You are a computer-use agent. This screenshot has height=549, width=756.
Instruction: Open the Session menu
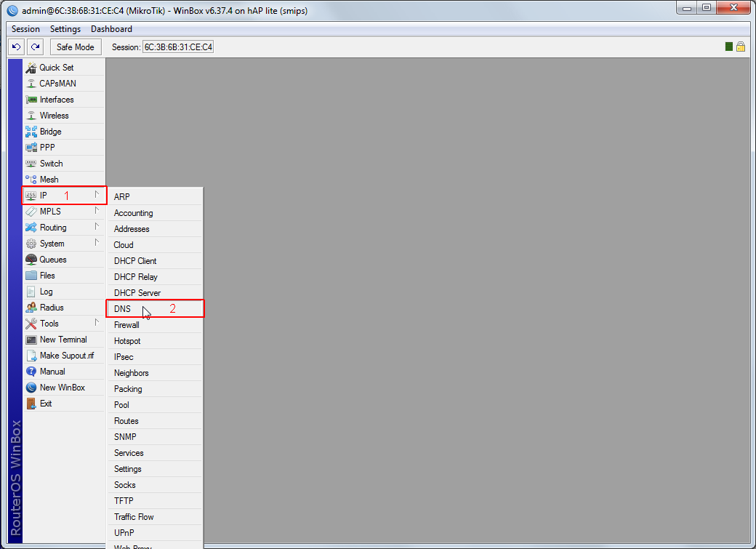tap(25, 29)
